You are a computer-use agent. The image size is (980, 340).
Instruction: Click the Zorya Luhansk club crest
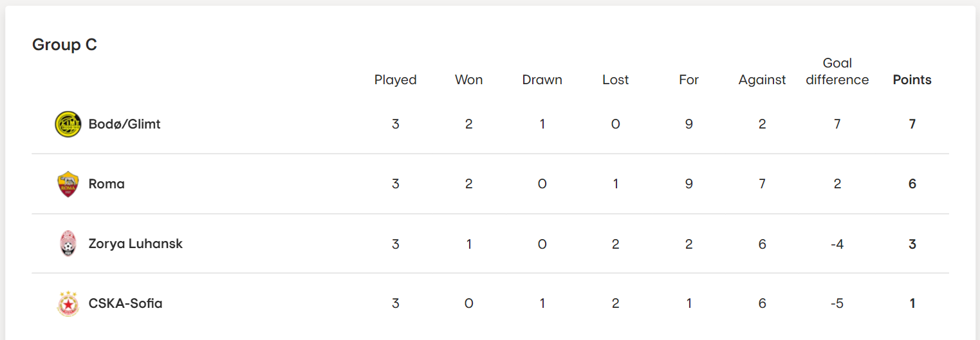[x=68, y=244]
